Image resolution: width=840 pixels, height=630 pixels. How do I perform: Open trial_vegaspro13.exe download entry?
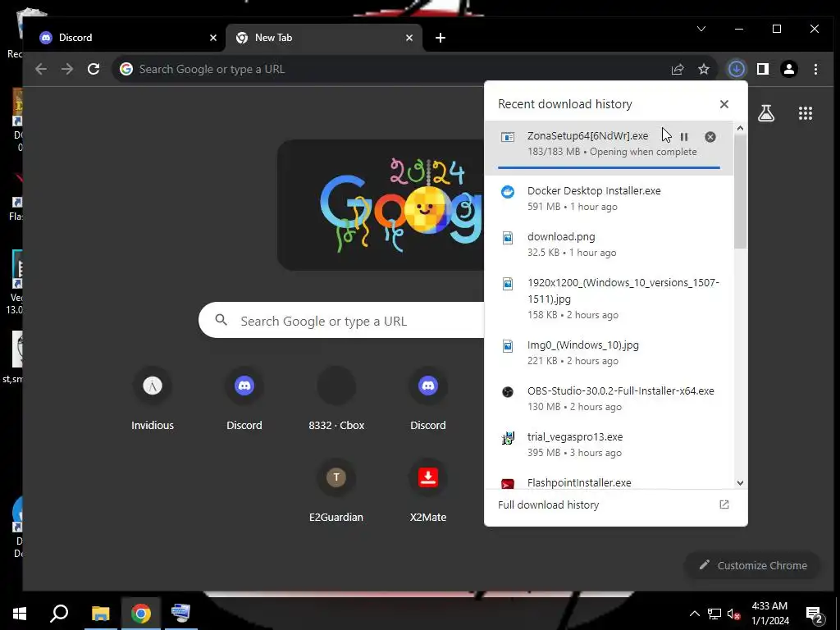[x=609, y=445]
